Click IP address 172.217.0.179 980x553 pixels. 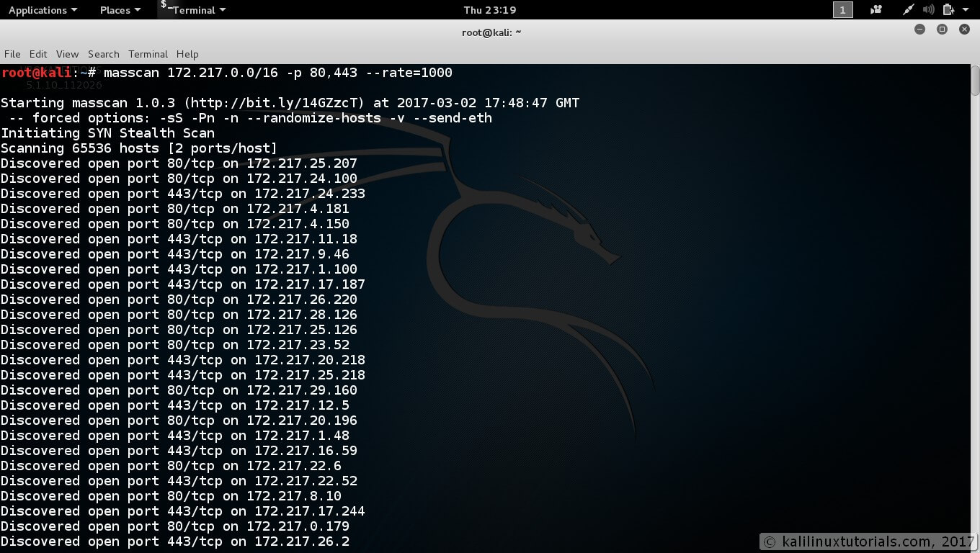click(x=298, y=526)
